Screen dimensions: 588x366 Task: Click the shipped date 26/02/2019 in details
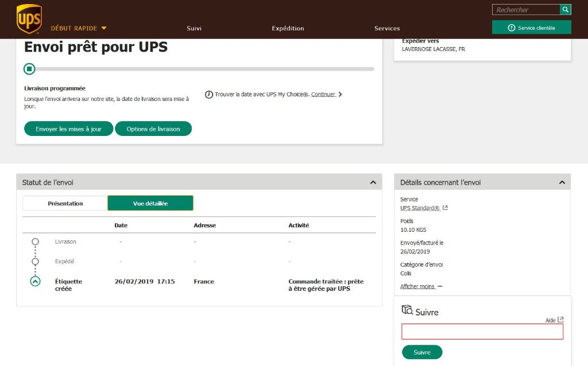coord(415,251)
